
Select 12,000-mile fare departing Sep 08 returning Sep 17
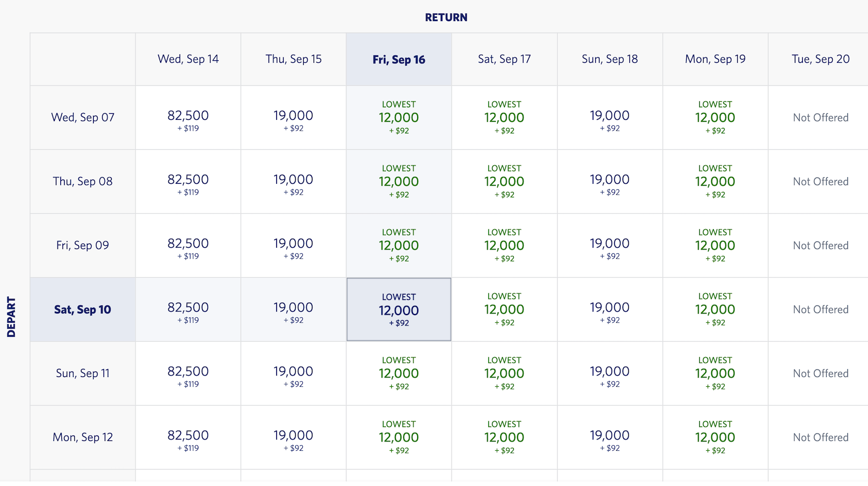click(504, 181)
